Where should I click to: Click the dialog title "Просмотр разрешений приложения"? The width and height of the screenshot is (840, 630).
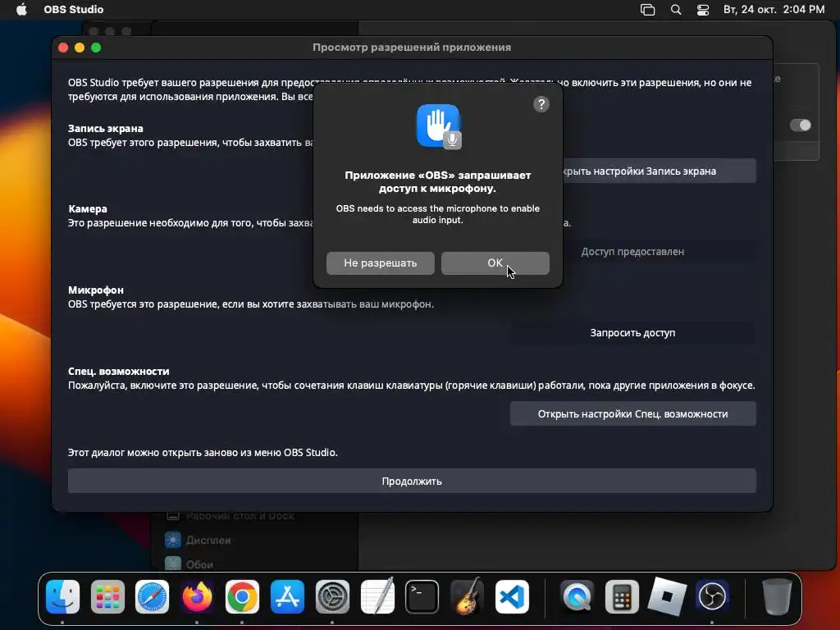point(412,47)
